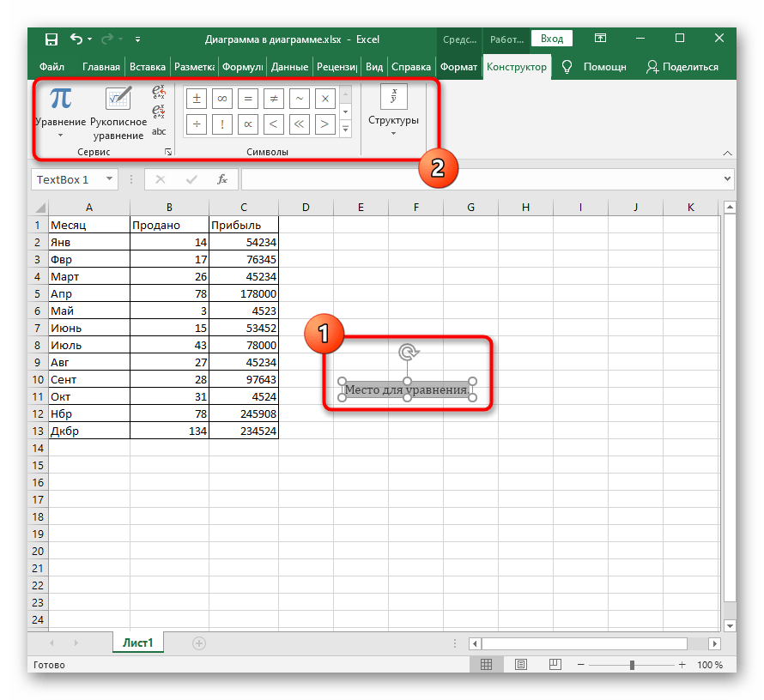This screenshot has height=700, width=764.
Task: Click the zoom slider handle
Action: click(632, 665)
